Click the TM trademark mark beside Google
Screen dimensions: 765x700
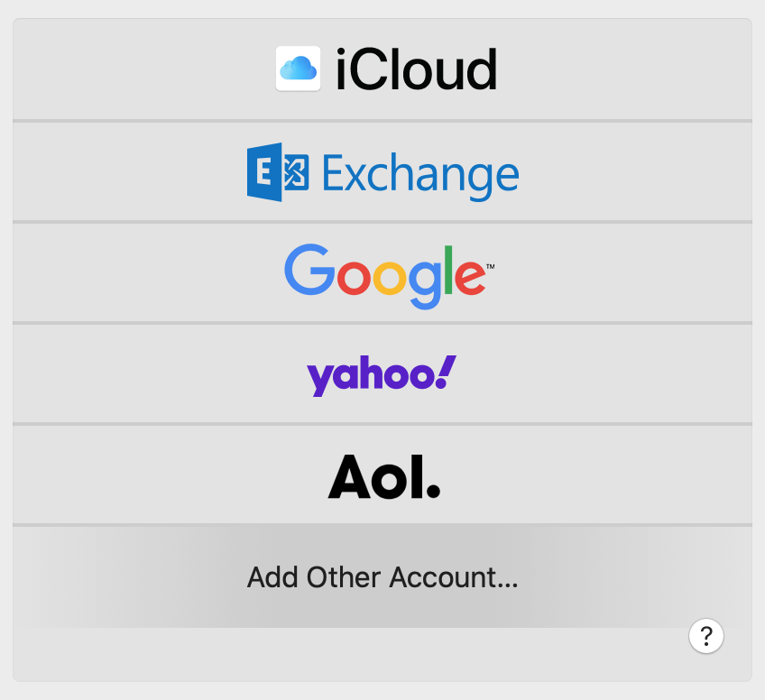click(x=491, y=267)
